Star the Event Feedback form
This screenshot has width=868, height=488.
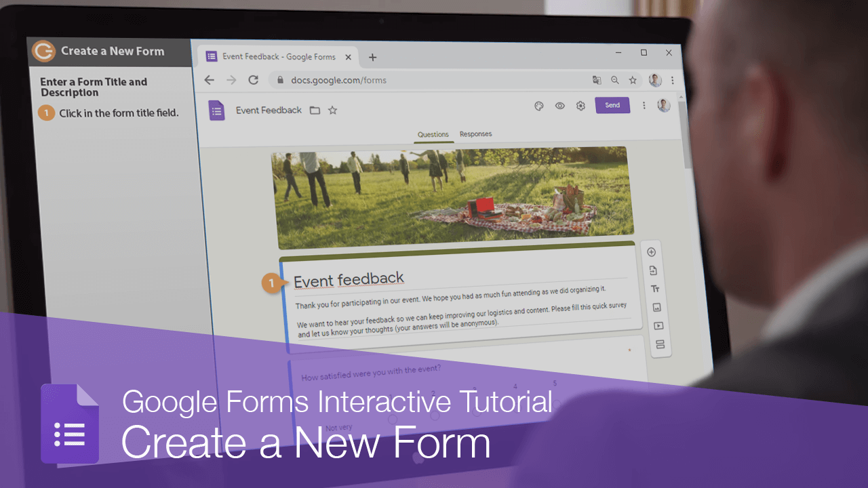[x=332, y=110]
